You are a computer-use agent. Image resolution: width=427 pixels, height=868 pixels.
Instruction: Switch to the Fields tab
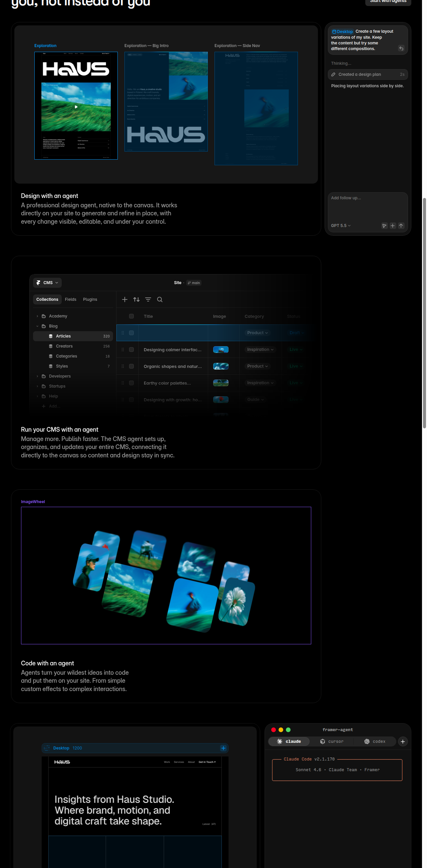point(71,299)
